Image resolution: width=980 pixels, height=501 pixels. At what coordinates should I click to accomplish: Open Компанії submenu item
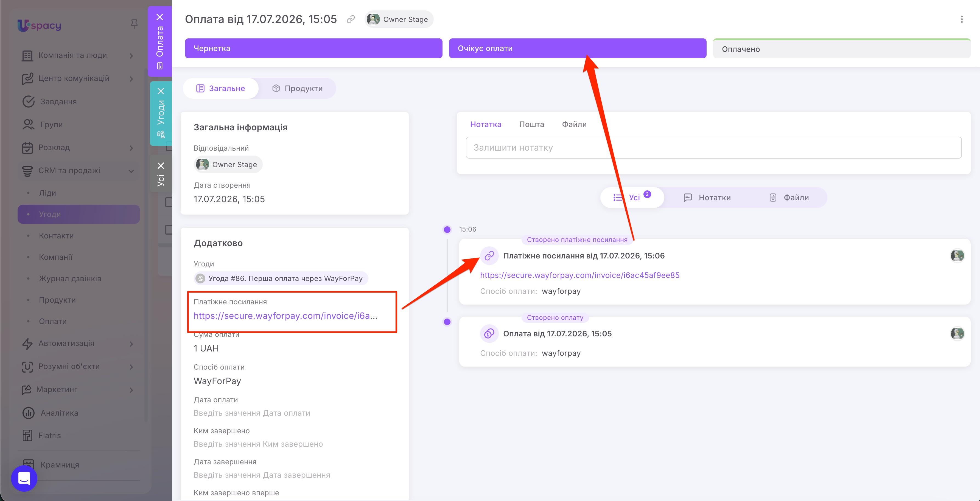coord(55,257)
